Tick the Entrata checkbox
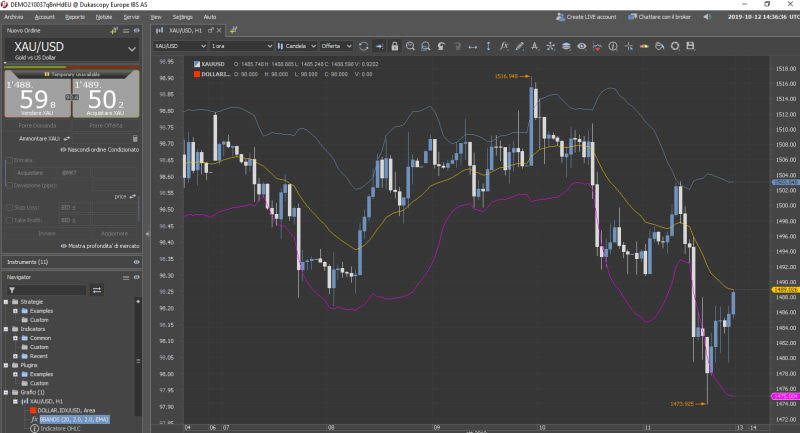The height and width of the screenshot is (433, 800). point(10,160)
